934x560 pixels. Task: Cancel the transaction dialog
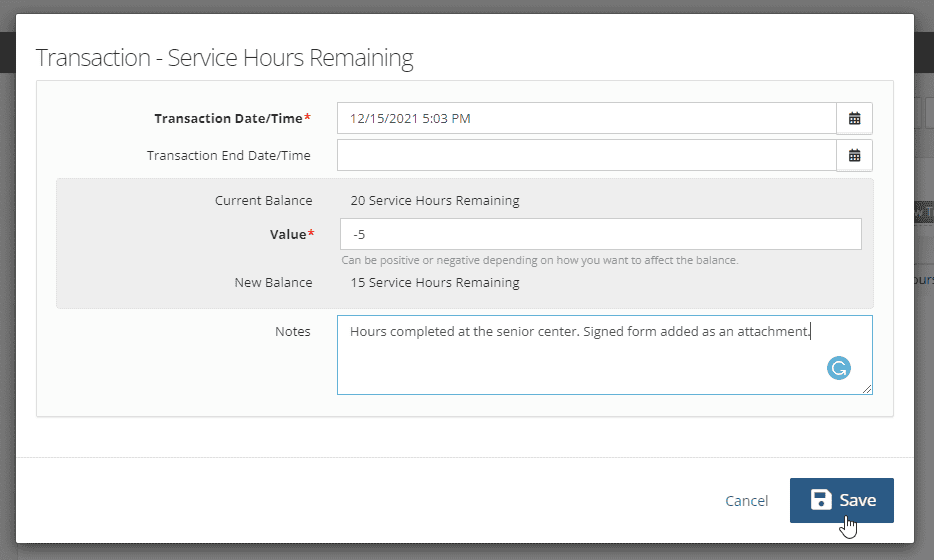pos(746,501)
